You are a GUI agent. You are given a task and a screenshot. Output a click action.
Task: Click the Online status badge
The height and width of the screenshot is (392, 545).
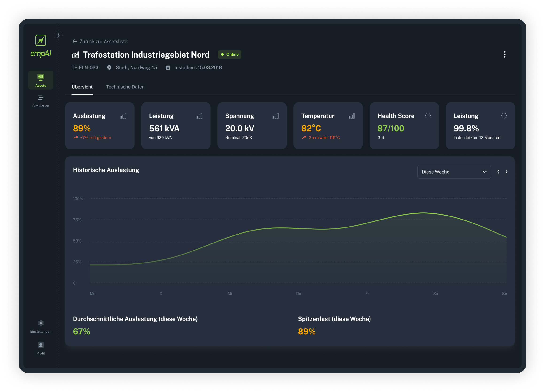230,55
